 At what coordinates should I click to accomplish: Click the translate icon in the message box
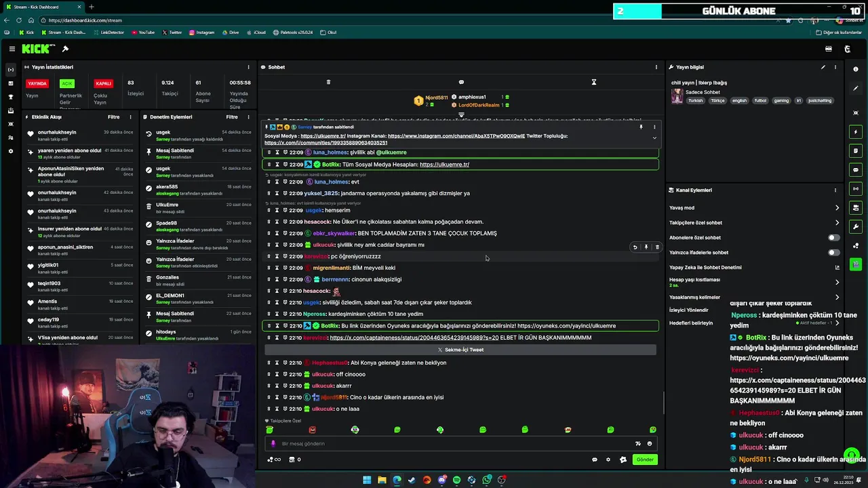click(x=637, y=444)
